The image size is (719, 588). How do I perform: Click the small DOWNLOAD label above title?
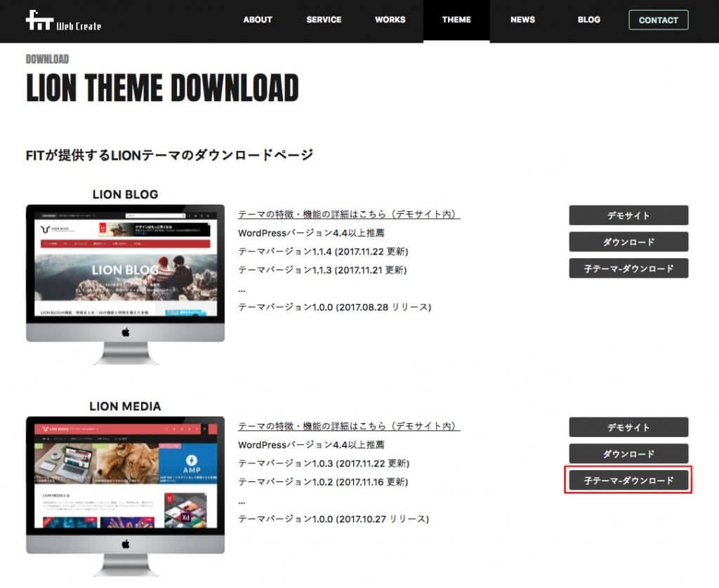coord(47,59)
